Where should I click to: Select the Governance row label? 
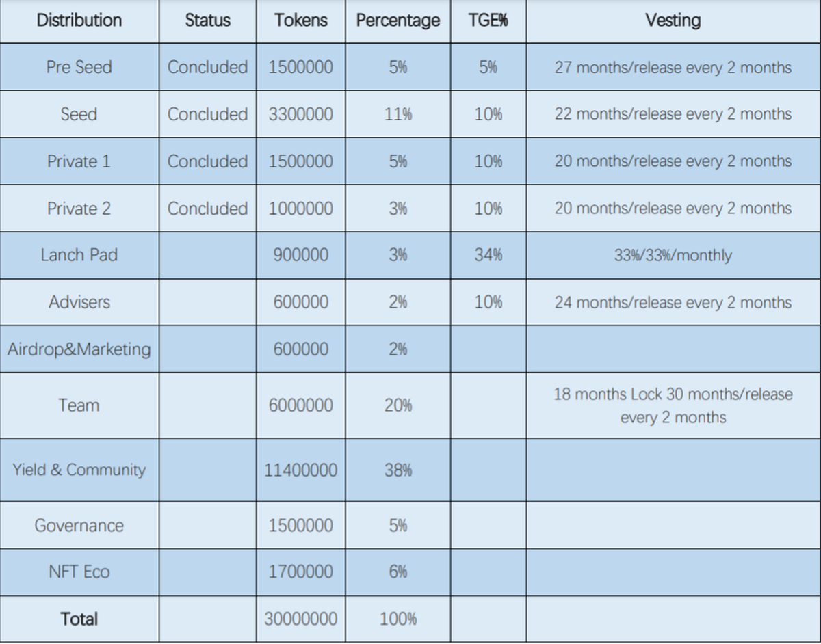pos(79,526)
